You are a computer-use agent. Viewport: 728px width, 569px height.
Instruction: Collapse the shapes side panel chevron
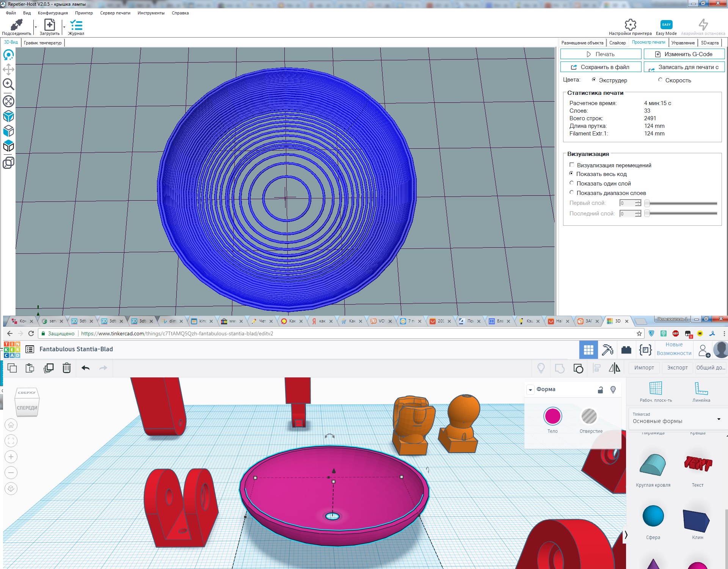coord(626,535)
